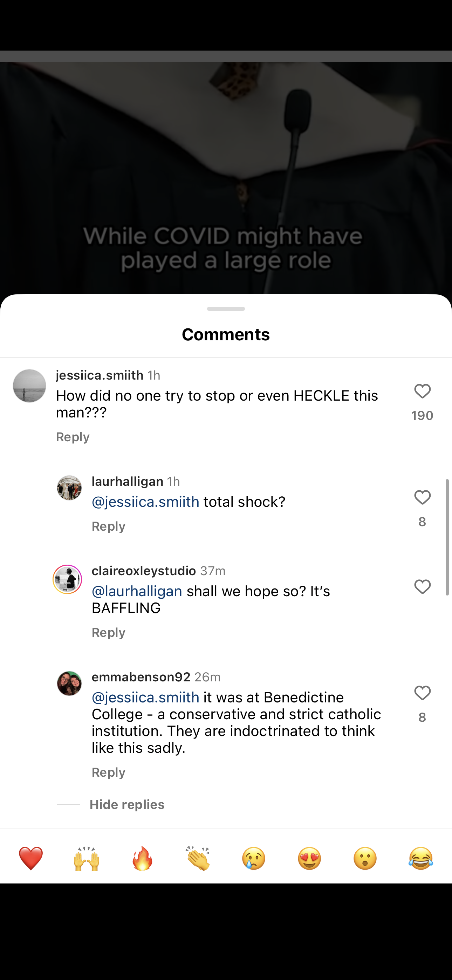Tap the crying face emoji reaction
The width and height of the screenshot is (452, 980).
tap(254, 858)
